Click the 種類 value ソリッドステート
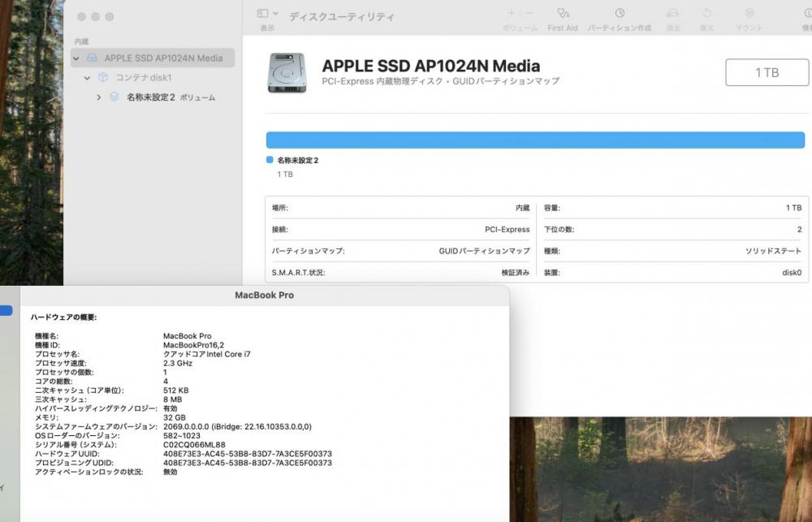This screenshot has width=812, height=522. (x=773, y=251)
